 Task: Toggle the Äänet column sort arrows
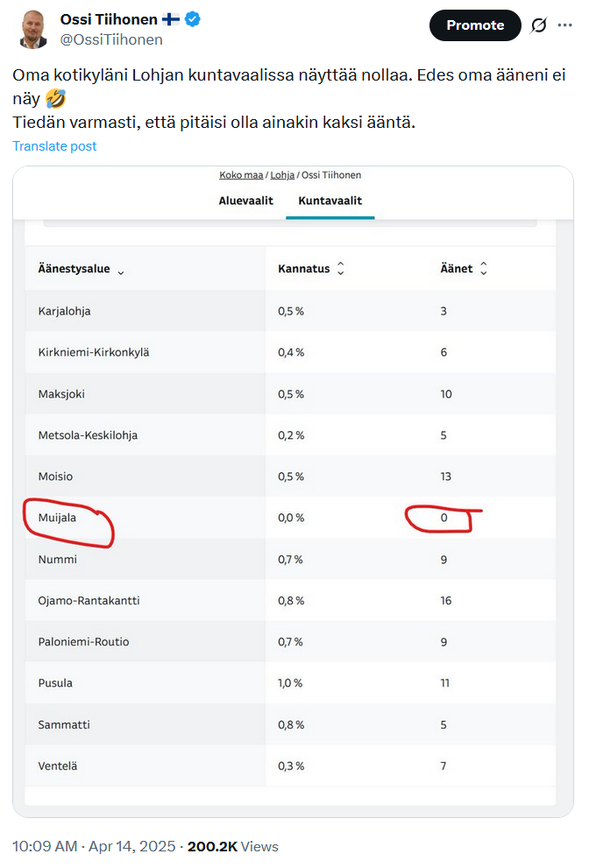(483, 269)
